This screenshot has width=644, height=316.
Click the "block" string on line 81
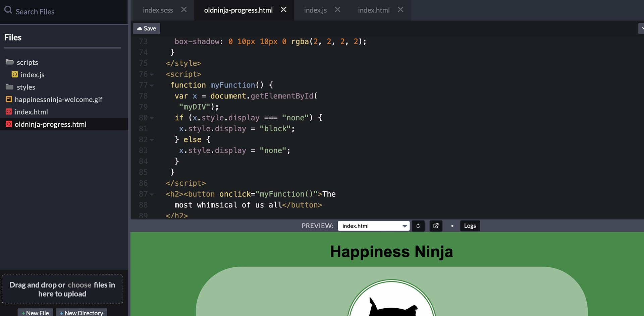[275, 129]
